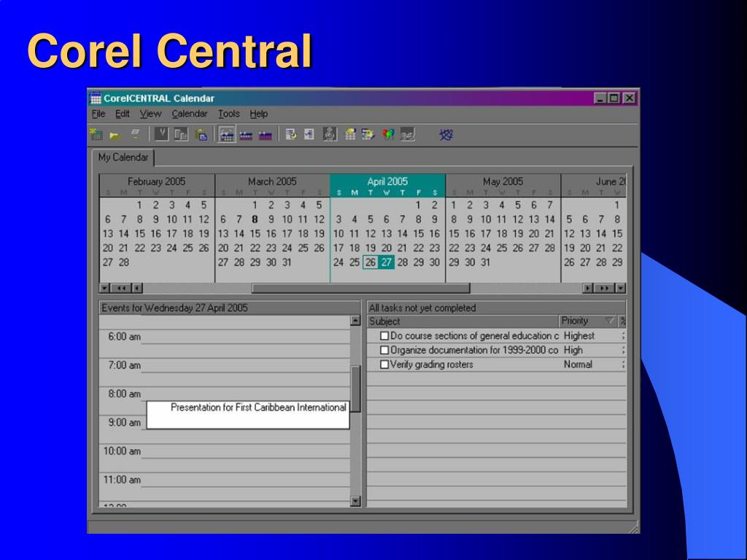Select February 28 in the February 2005 calendar
The height and width of the screenshot is (560, 747).
coord(124,262)
